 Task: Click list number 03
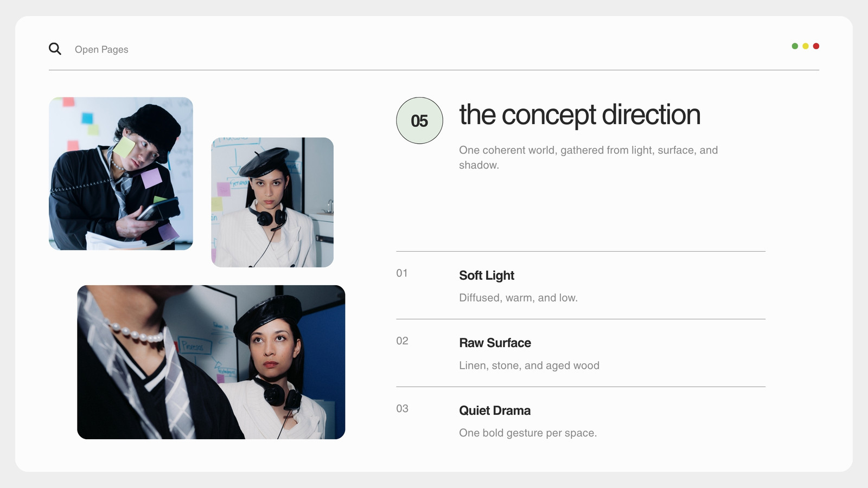402,409
